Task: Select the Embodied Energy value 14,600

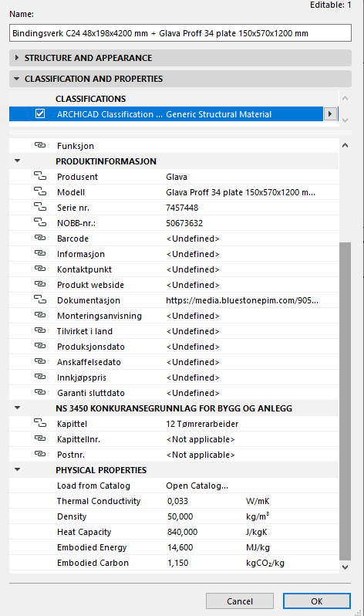Action: pos(180,547)
